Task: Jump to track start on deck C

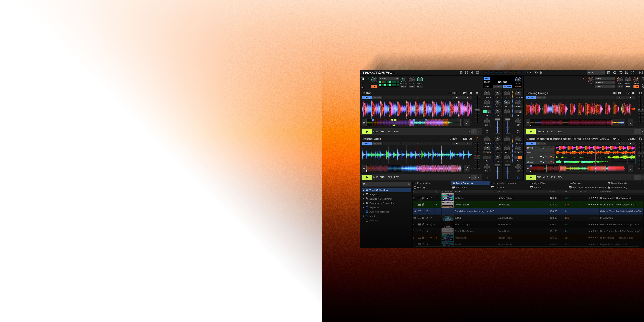Action: [x=364, y=169]
